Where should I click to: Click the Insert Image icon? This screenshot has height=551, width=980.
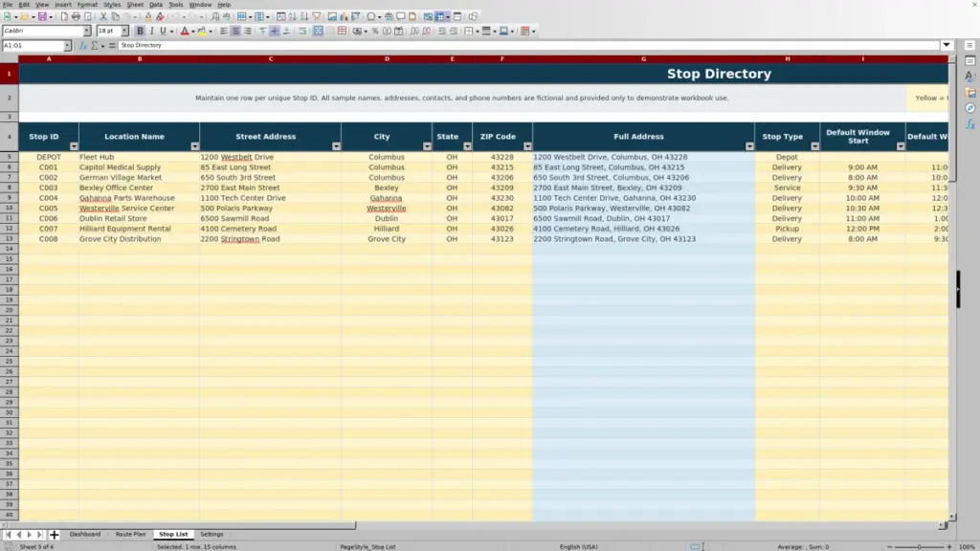point(332,16)
